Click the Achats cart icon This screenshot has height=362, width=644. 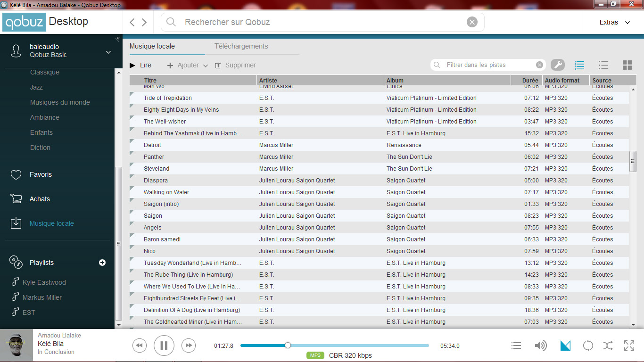tap(16, 199)
